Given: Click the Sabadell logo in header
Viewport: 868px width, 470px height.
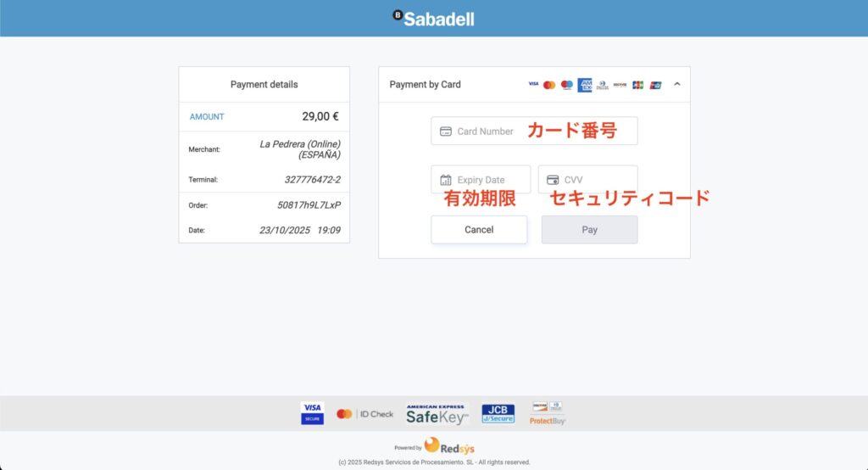Looking at the screenshot, I should pos(434,18).
